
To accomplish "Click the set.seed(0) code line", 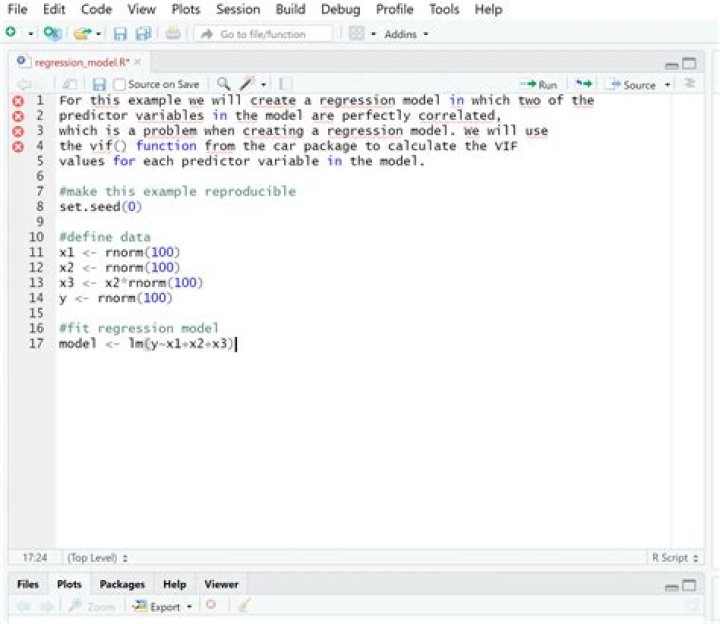I will 101,207.
